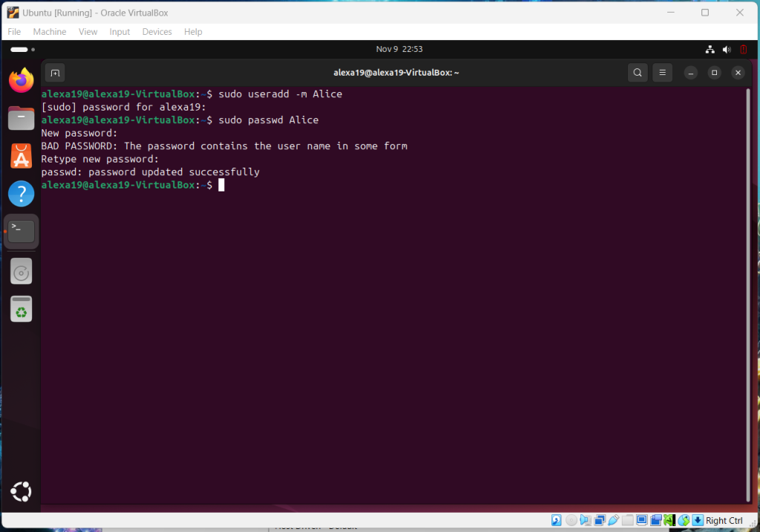Click the Activities workspace indicator
The height and width of the screenshot is (532, 760).
pyautogui.click(x=22, y=50)
